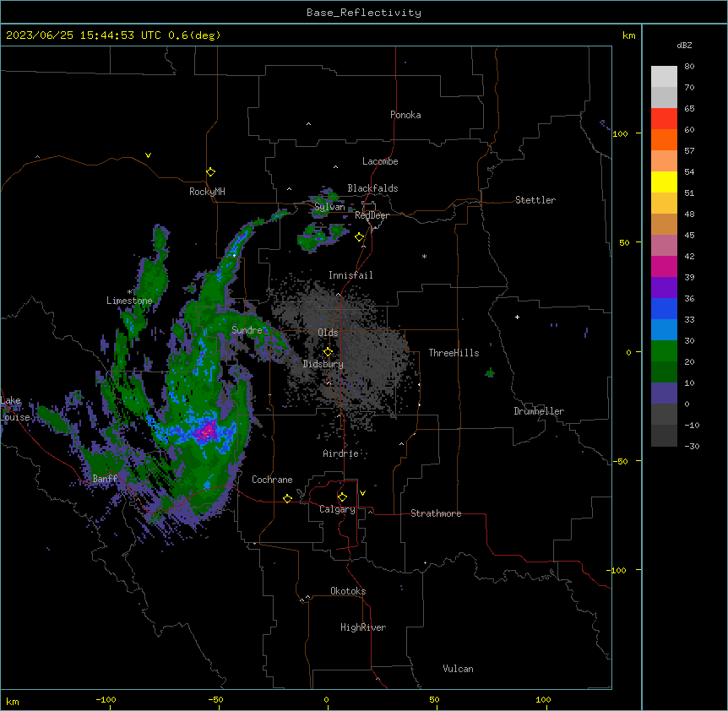The width and height of the screenshot is (728, 711).
Task: Click the Drumheller label
Action: pyautogui.click(x=539, y=411)
